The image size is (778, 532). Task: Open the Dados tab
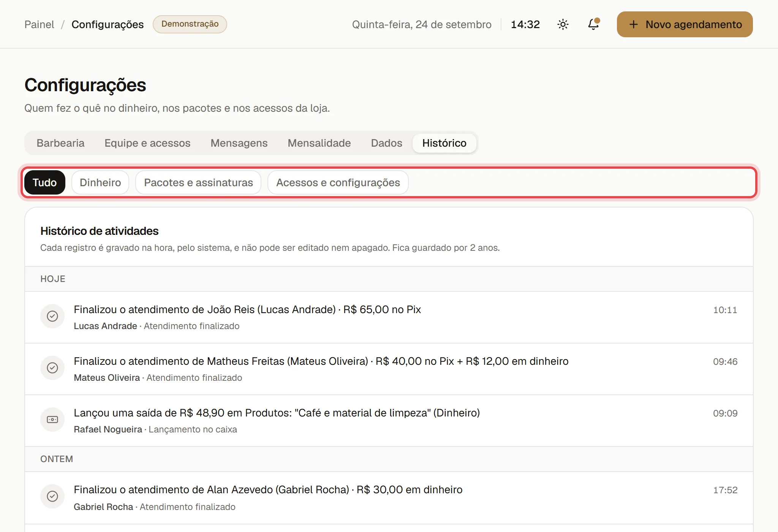(386, 143)
